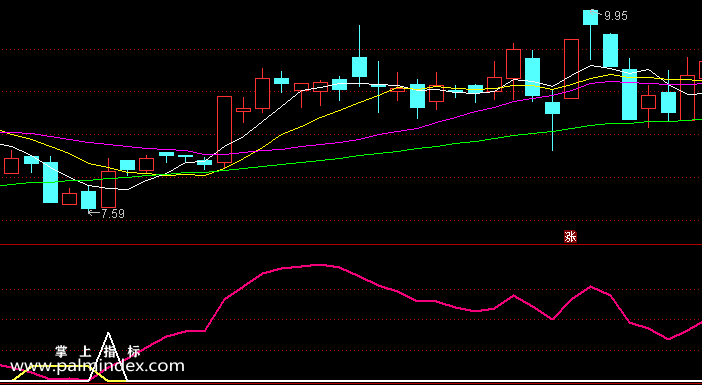Screen dimensions: 702x385
Task: Select the large cyan candle resting on the green line
Action: 629,94
